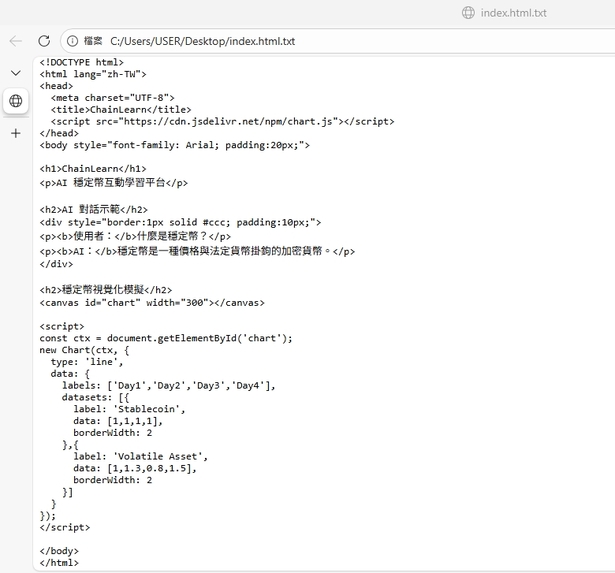This screenshot has height=573, width=615.
Task: Click the canvas id="chart" line
Action: click(x=152, y=303)
